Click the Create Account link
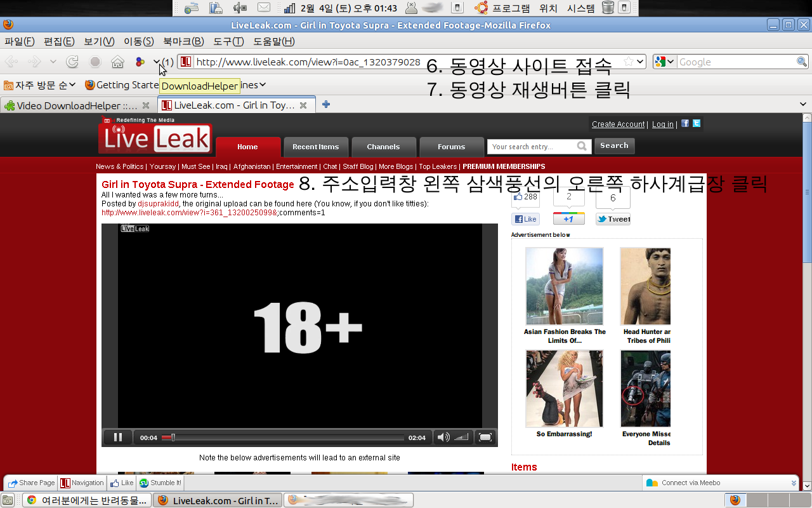 click(618, 124)
